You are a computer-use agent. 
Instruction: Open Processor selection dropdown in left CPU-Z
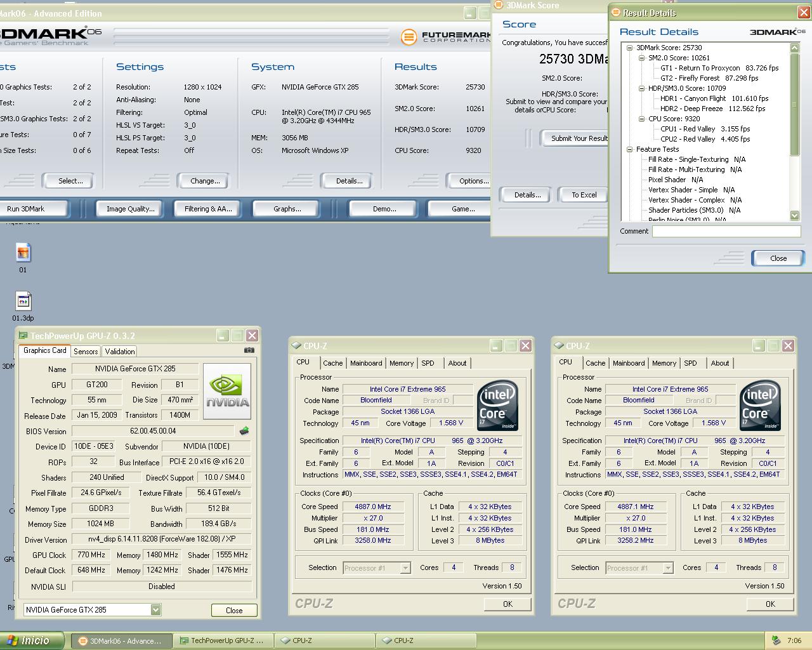tap(405, 568)
